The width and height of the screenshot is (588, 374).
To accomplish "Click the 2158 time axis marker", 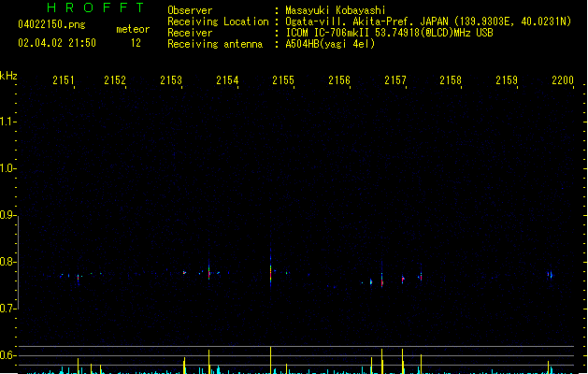I will [x=451, y=79].
